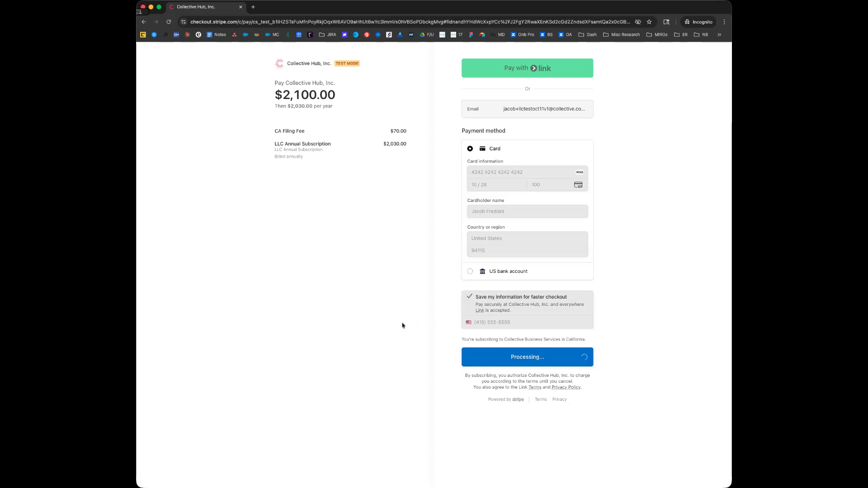The image size is (868, 488).
Task: Open the Misc Research bookmark folder
Action: [x=622, y=35]
